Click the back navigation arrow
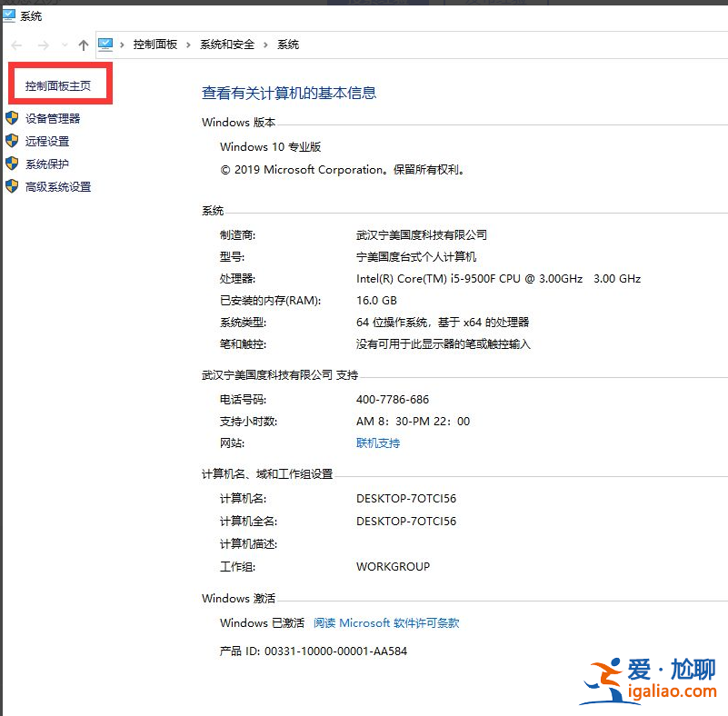This screenshot has width=728, height=716. point(15,44)
